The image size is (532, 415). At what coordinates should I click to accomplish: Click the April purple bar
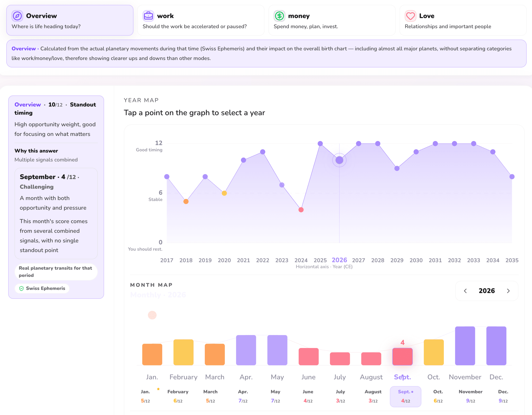pos(246,350)
